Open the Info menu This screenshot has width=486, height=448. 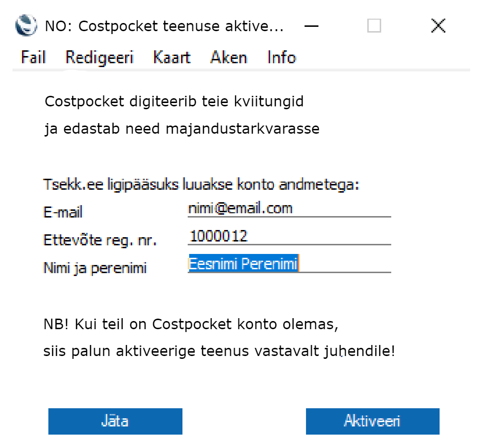[282, 57]
